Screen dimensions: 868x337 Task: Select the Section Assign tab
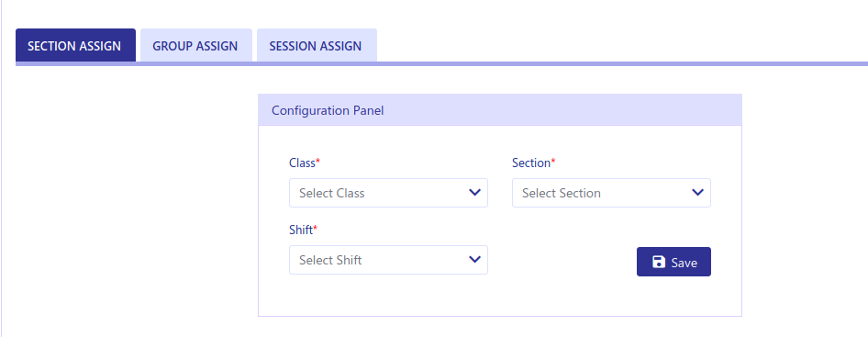click(75, 45)
